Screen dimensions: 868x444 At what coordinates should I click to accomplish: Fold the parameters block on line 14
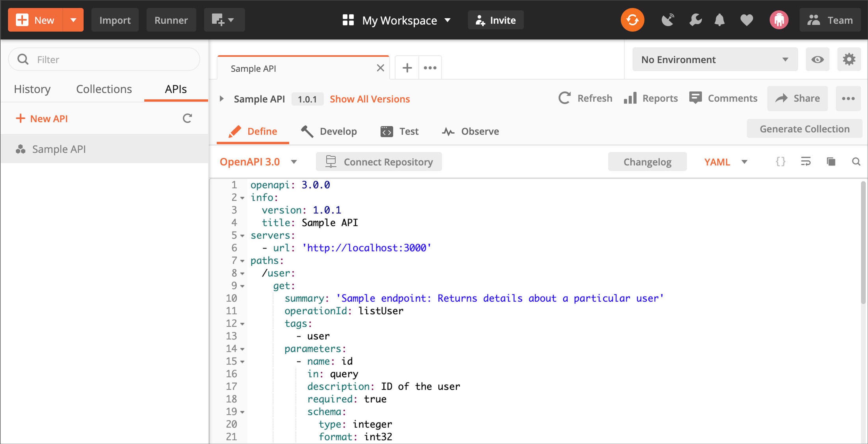tap(242, 349)
